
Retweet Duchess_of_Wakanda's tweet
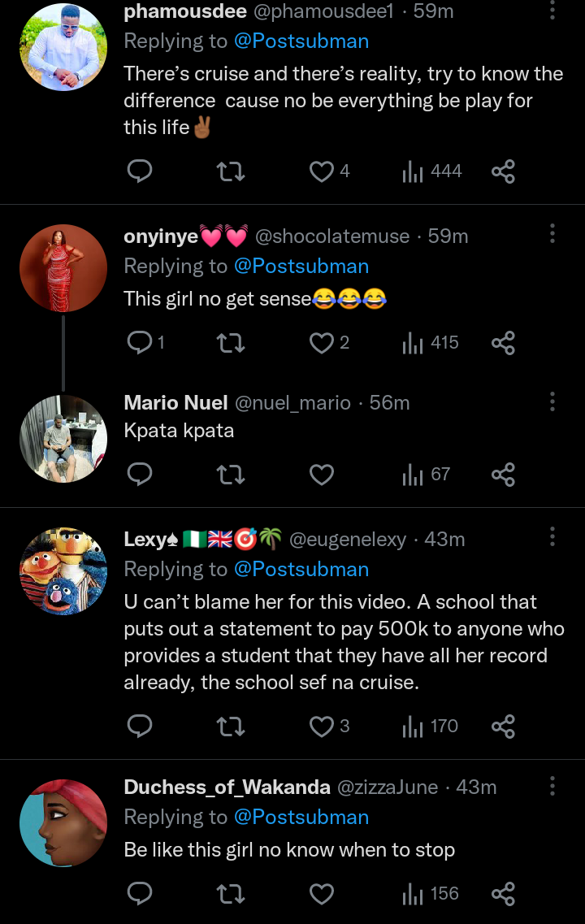click(232, 894)
